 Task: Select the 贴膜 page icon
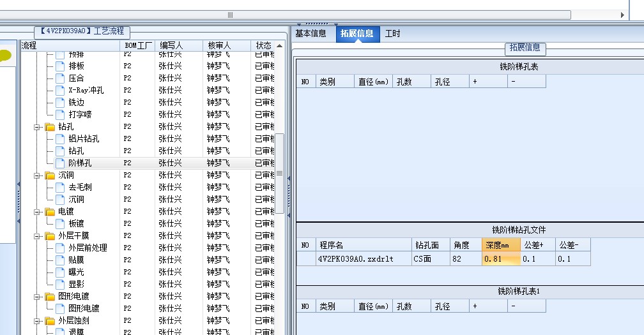click(x=60, y=260)
